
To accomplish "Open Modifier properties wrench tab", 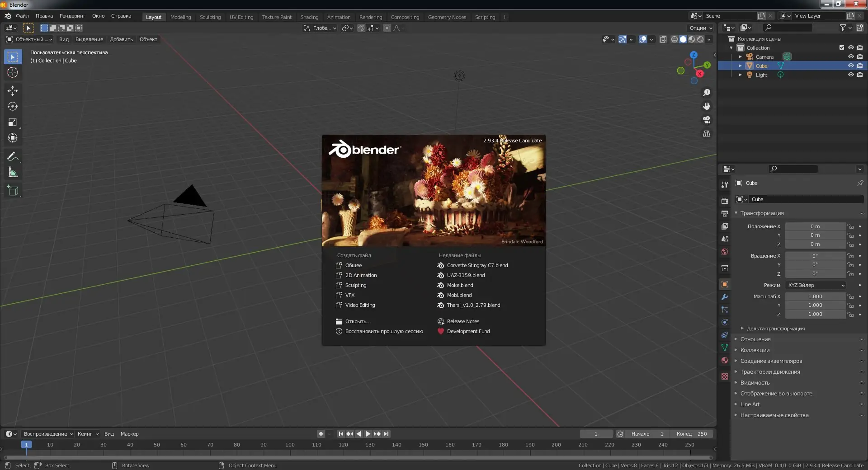I will [x=725, y=297].
